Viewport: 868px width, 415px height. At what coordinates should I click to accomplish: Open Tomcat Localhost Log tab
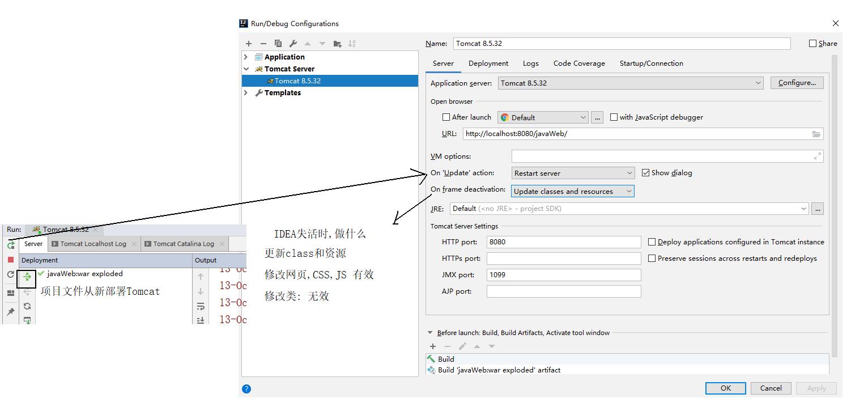tap(93, 244)
